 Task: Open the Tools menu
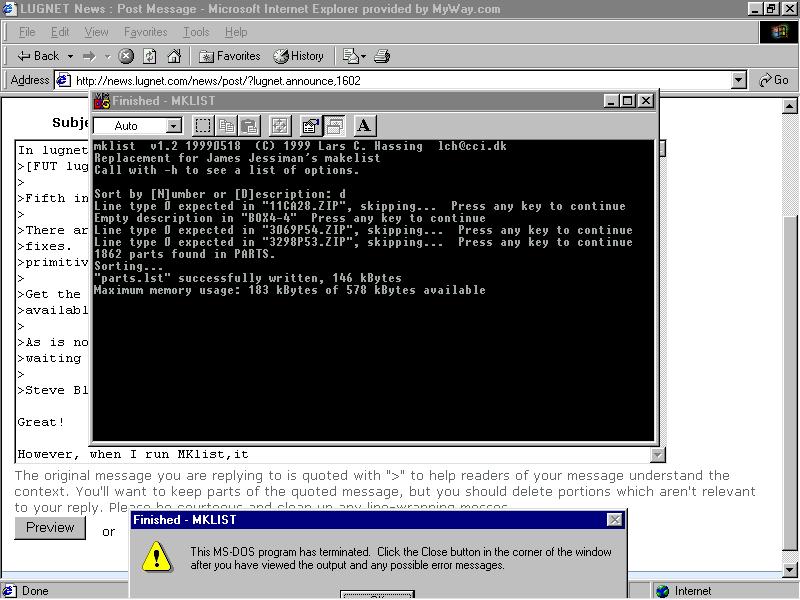point(196,32)
